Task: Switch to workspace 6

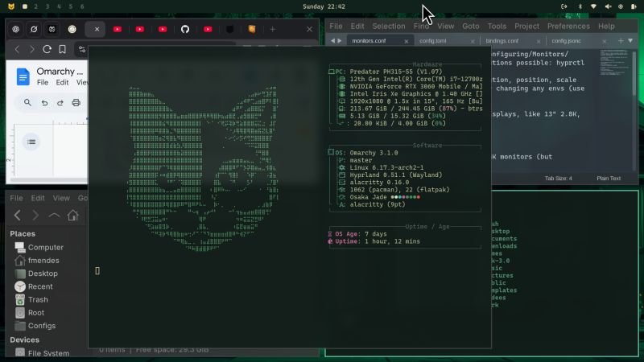Action: pos(82,6)
